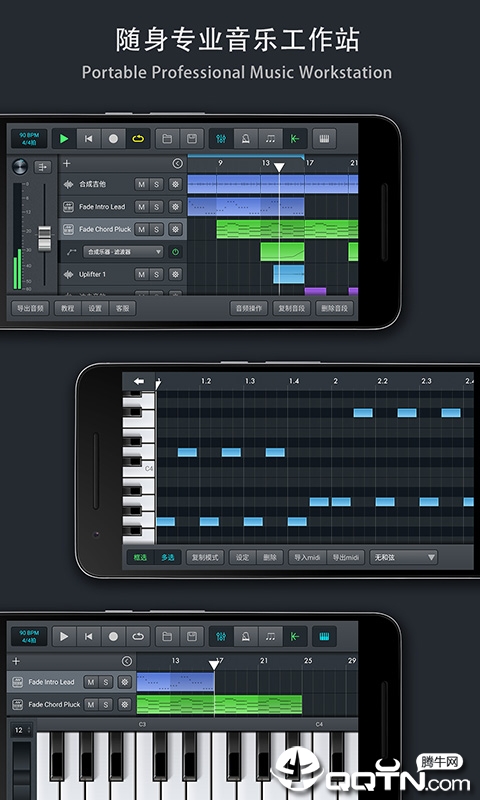This screenshot has height=800, width=480.
Task: Go back with piano roll arrow
Action: click(x=139, y=381)
